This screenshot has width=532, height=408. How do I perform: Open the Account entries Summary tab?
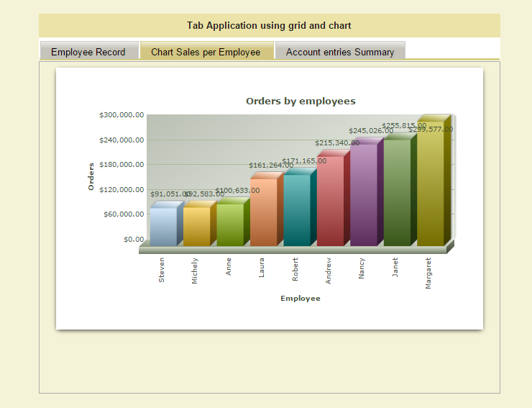pyautogui.click(x=340, y=52)
